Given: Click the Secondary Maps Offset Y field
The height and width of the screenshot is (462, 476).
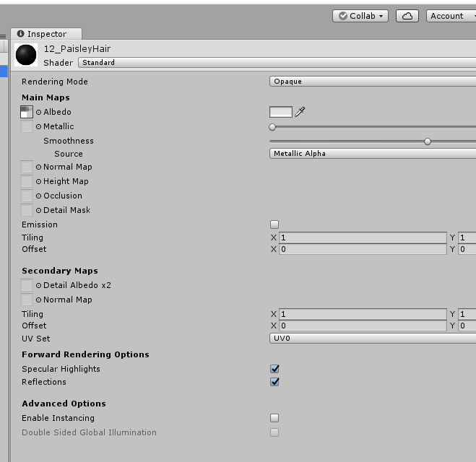Looking at the screenshot, I should (467, 326).
